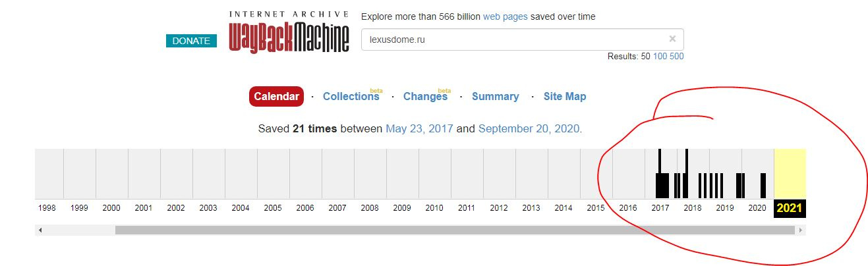Show 100 results per page
This screenshot has width=868, height=266.
(x=660, y=57)
